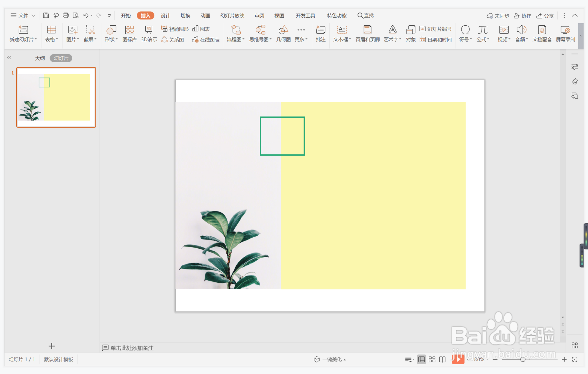This screenshot has width=588, height=374.
Task: Click the Text Box (文本框) icon
Action: click(342, 30)
